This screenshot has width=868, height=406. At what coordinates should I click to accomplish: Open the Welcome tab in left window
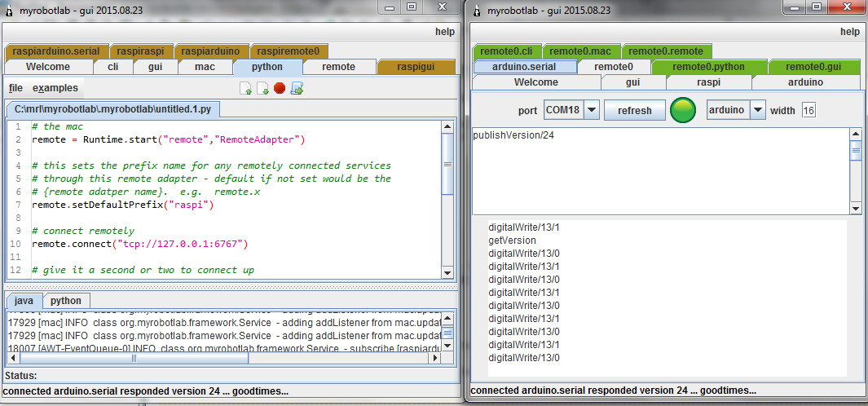48,67
